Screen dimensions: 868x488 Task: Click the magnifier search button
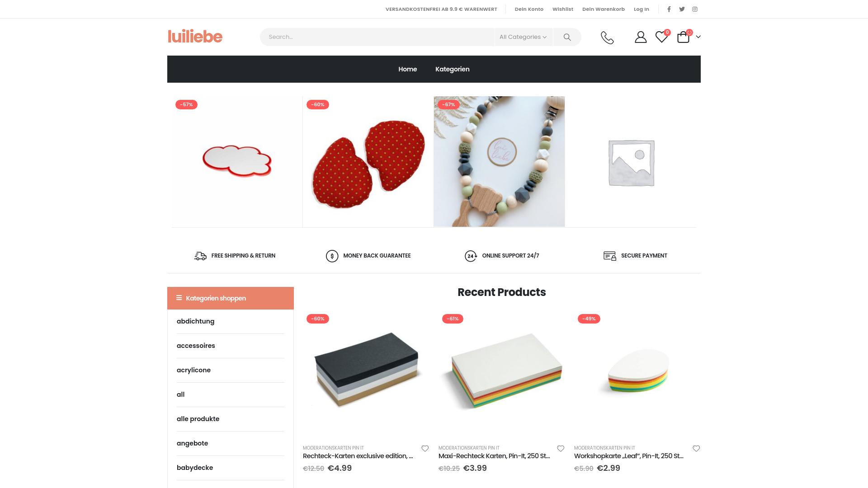coord(567,37)
